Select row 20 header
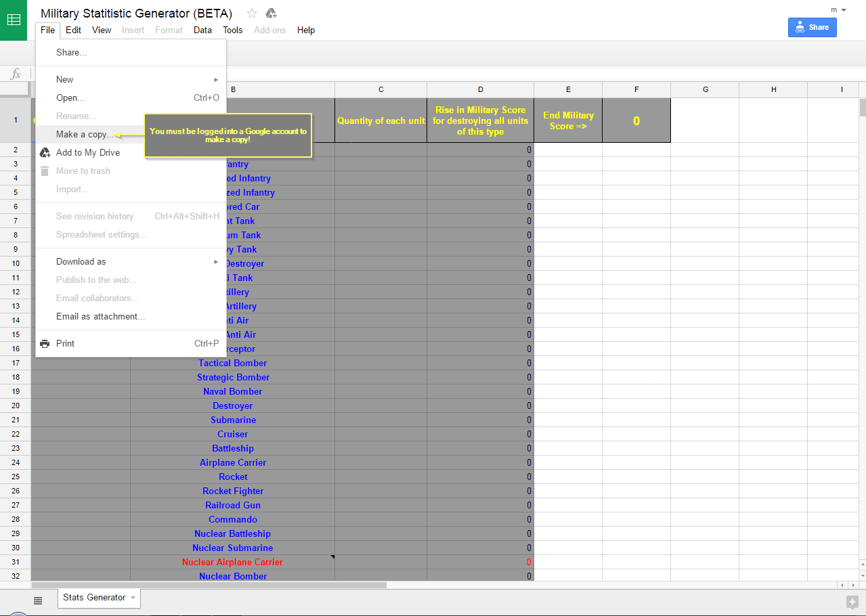The height and width of the screenshot is (616, 866). [x=15, y=406]
